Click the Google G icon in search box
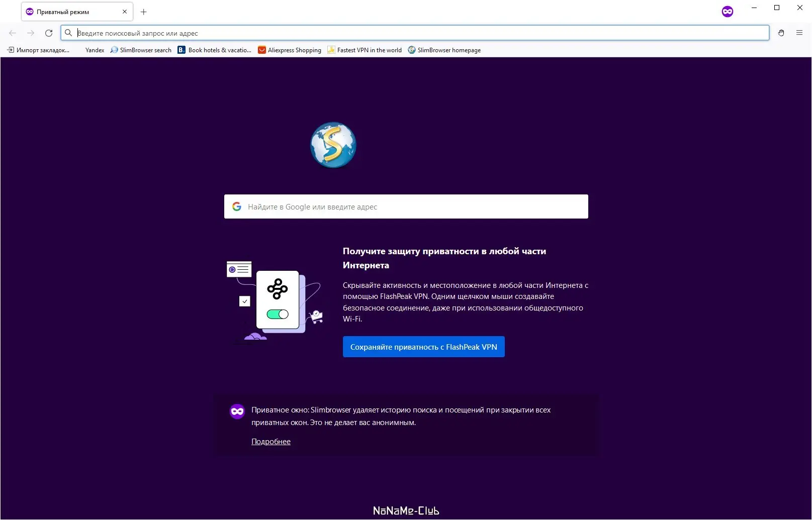Image resolution: width=812 pixels, height=520 pixels. tap(237, 206)
